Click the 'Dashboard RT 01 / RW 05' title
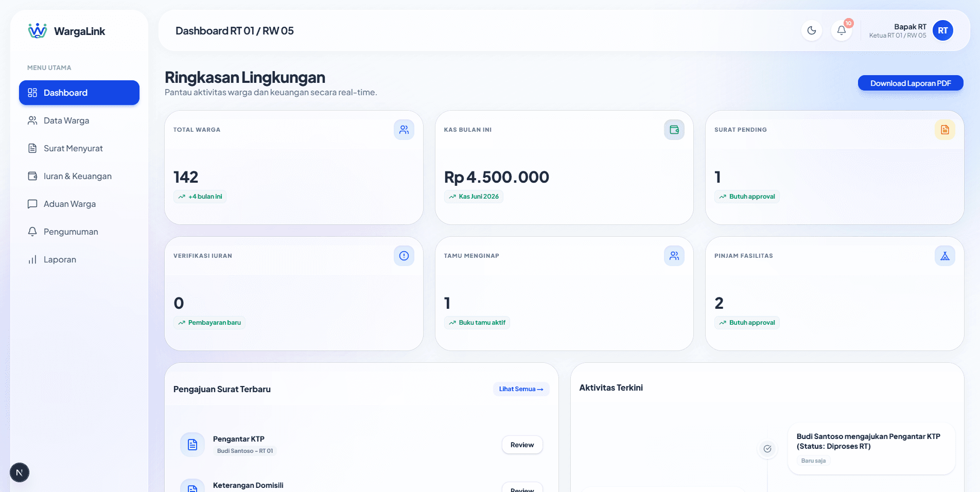Screen dimensions: 980x492 click(235, 31)
